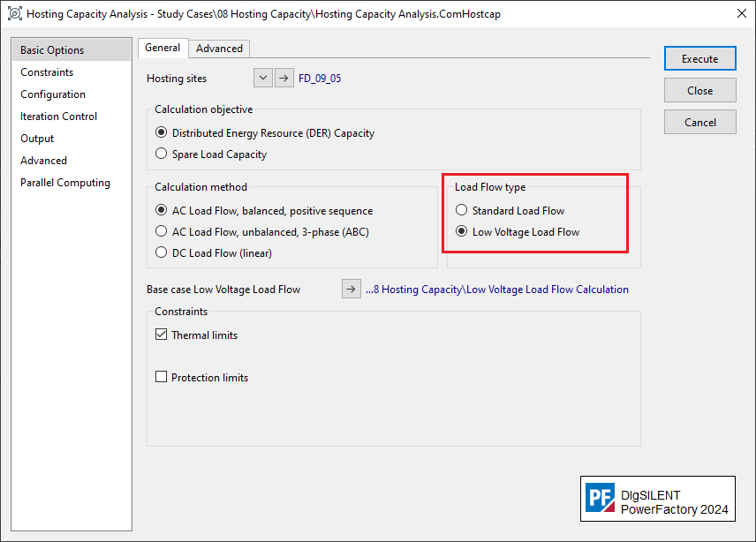This screenshot has width=756, height=542.
Task: Open the Hosting sites selection dropdown arrow
Action: click(263, 78)
